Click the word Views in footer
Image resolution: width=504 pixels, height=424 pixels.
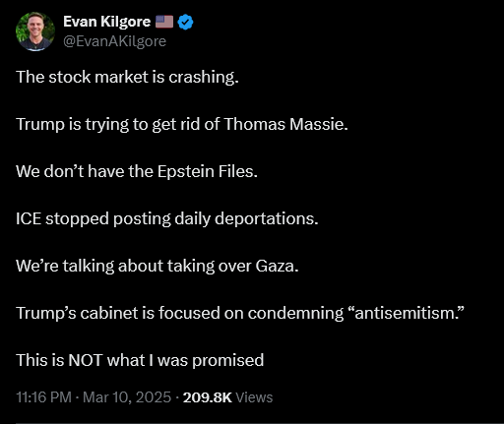254,397
